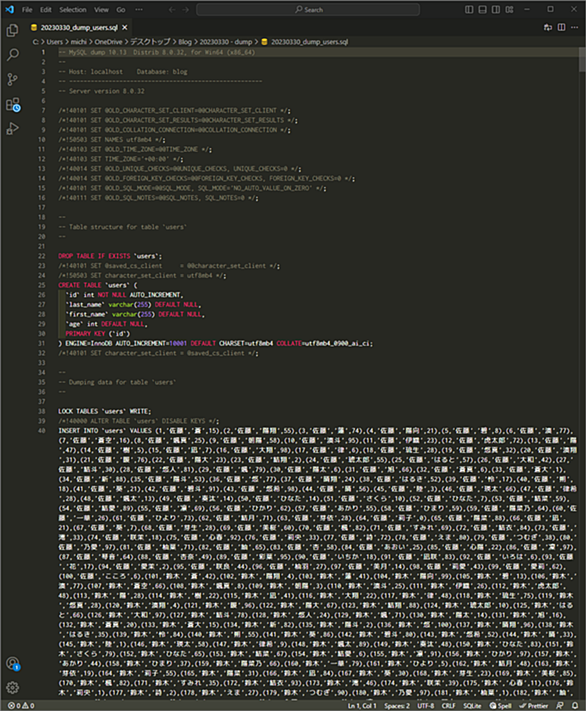Open the Accounts menu icon
This screenshot has height=711, width=586.
[x=13, y=664]
